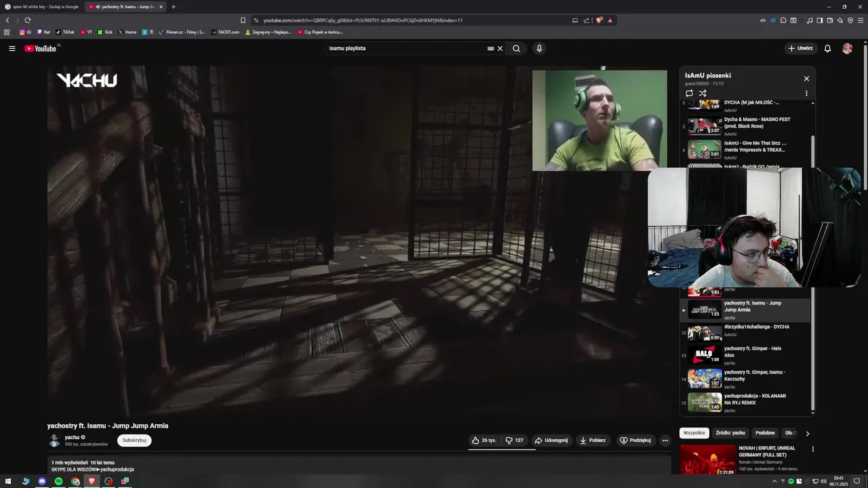The height and width of the screenshot is (488, 868).
Task: Play Dycha & Masno - MASNO FEST
Action: point(746,126)
